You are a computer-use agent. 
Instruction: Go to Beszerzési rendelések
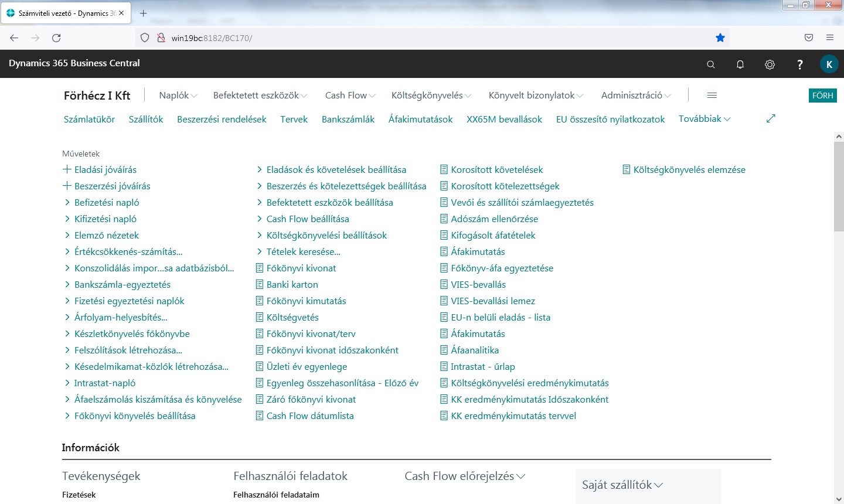[222, 119]
